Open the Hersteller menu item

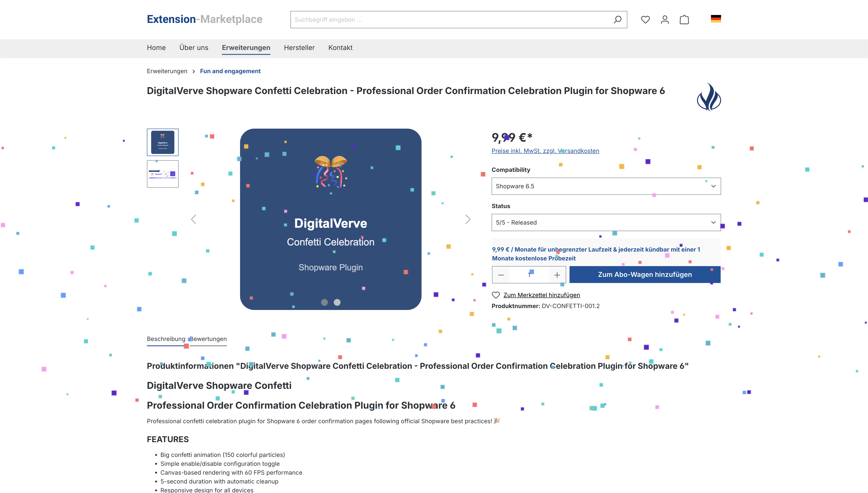pyautogui.click(x=299, y=48)
